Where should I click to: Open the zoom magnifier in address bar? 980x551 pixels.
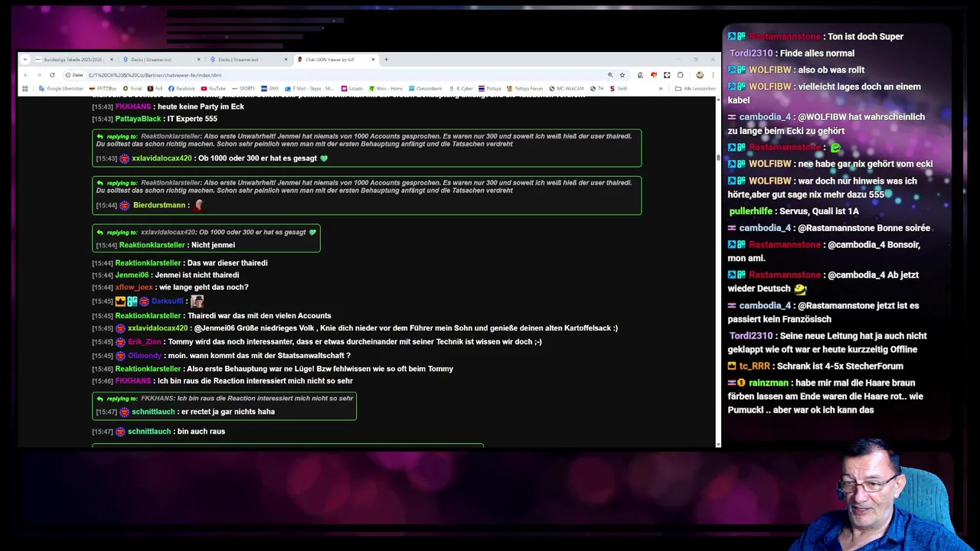pyautogui.click(x=610, y=75)
